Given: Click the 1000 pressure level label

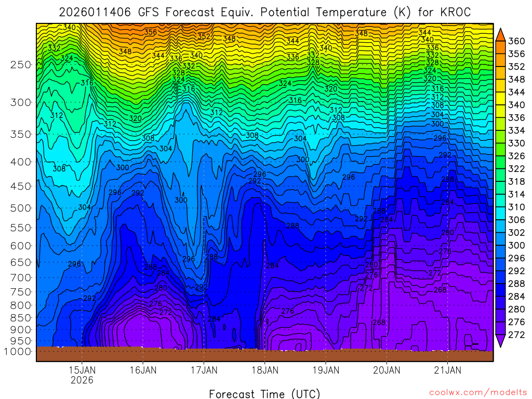Looking at the screenshot, I should coord(17,352).
